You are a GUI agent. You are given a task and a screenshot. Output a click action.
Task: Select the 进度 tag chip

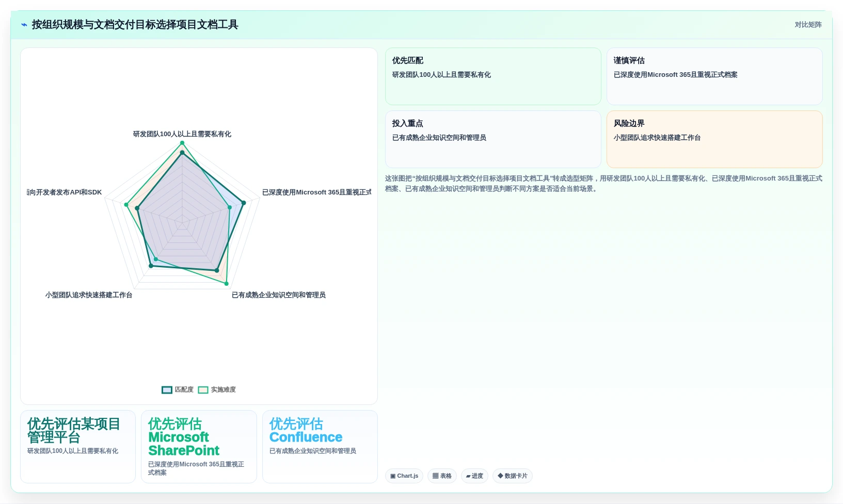[x=474, y=476]
